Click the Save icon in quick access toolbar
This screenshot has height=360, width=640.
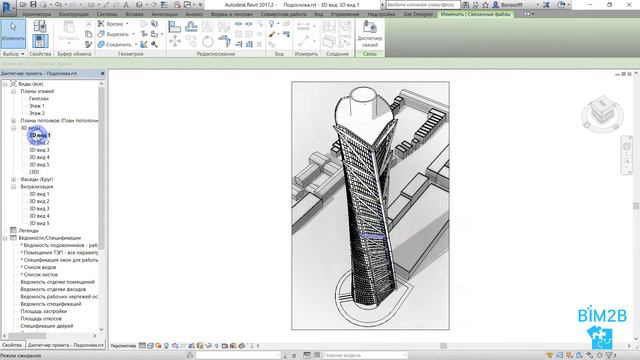coord(33,5)
